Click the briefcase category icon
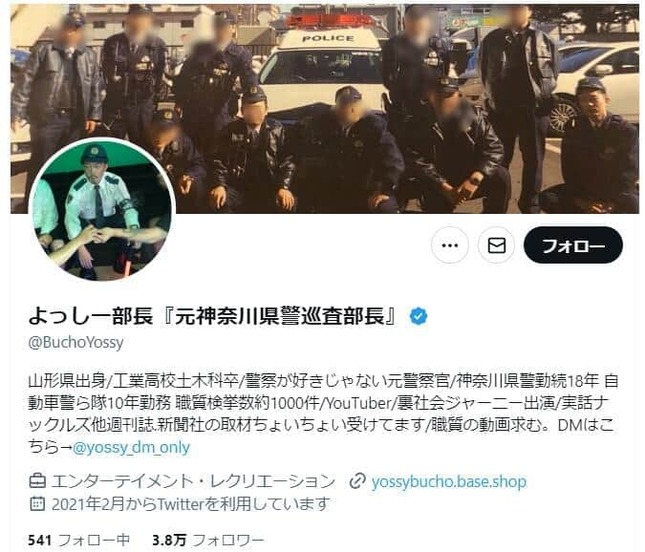Screen dimensions: 645x552 click(x=37, y=481)
